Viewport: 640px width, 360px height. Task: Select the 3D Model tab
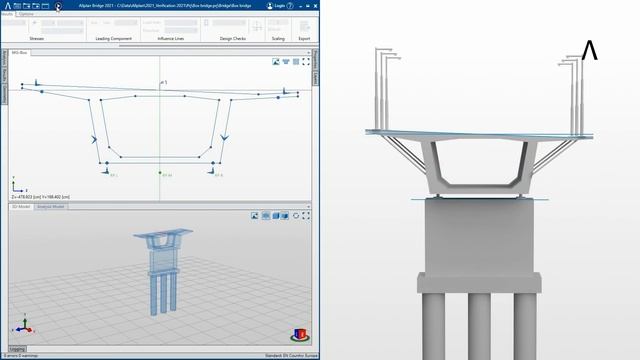pyautogui.click(x=21, y=207)
